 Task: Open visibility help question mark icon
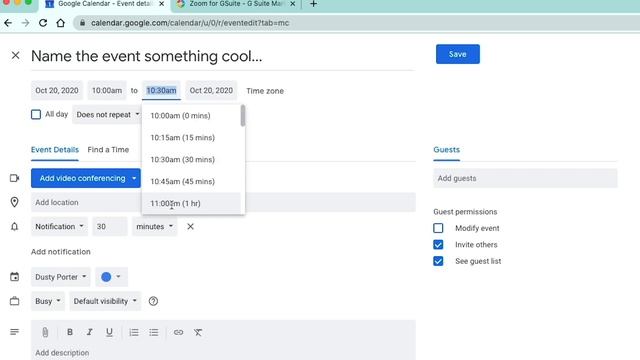coord(153,301)
